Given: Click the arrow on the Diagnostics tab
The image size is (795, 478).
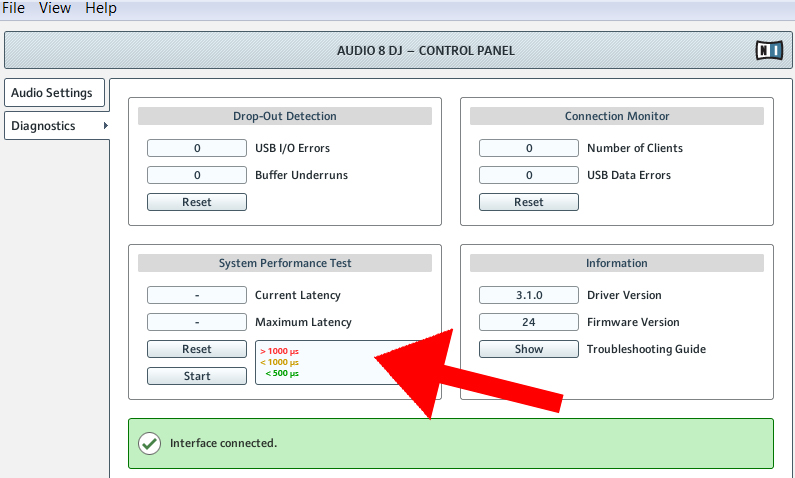Looking at the screenshot, I should click(104, 126).
